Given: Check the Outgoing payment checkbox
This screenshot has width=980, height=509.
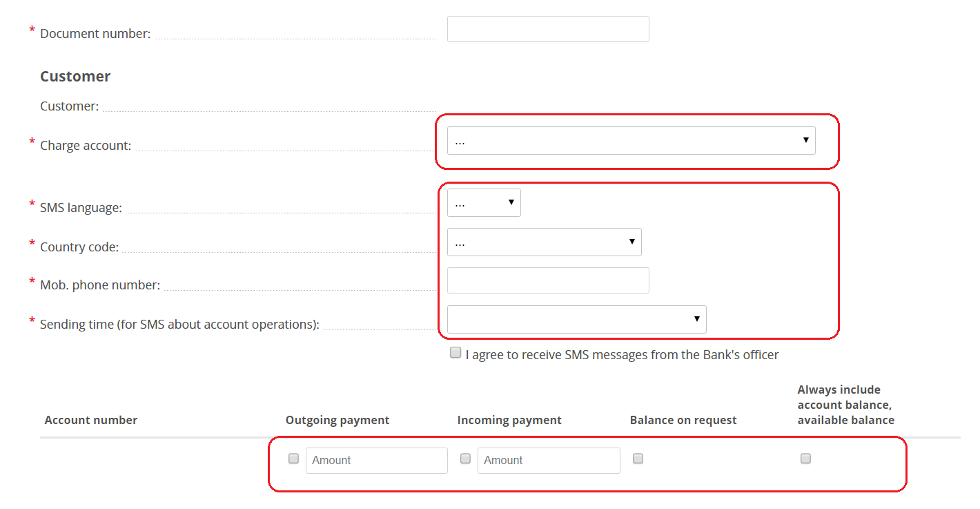Looking at the screenshot, I should pyautogui.click(x=293, y=458).
